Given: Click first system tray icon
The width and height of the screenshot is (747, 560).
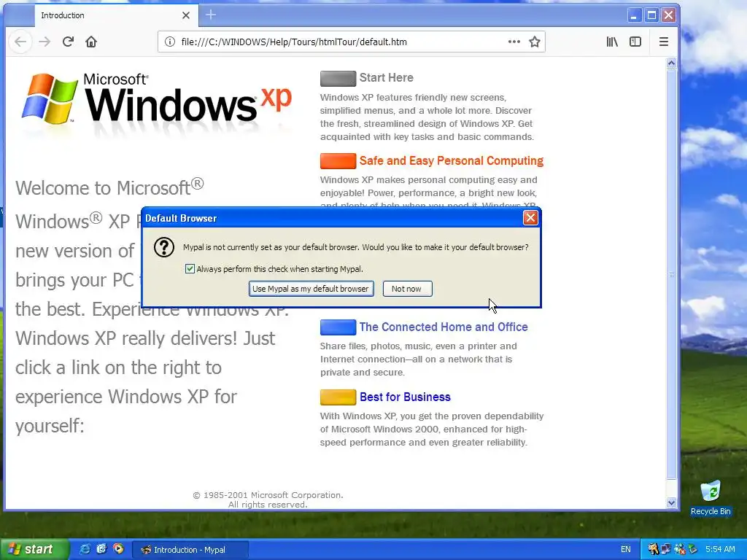Looking at the screenshot, I should pos(653,550).
